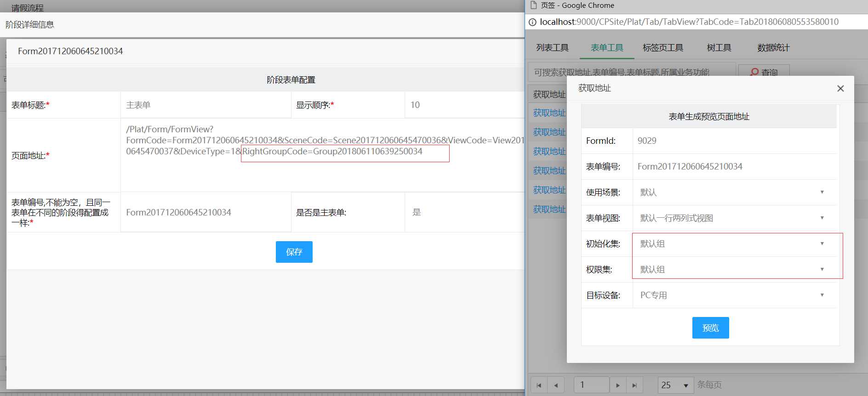868x396 pixels.
Task: Open the 目标设备 dropdown
Action: (734, 295)
